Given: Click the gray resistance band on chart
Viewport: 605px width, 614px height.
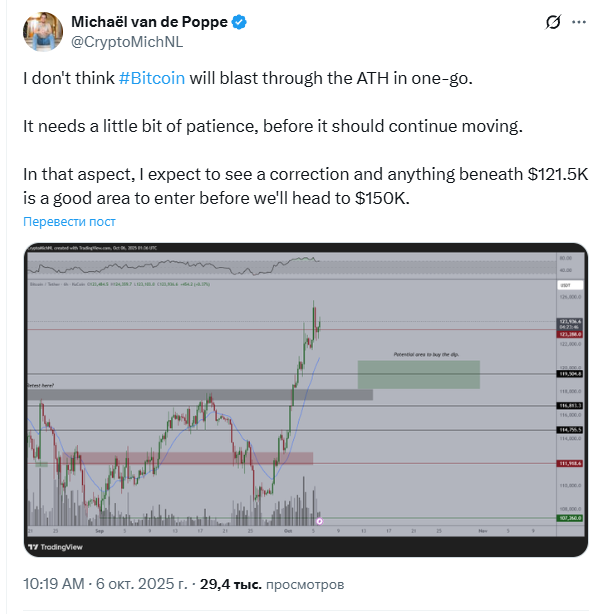Looking at the screenshot, I should pos(200,395).
